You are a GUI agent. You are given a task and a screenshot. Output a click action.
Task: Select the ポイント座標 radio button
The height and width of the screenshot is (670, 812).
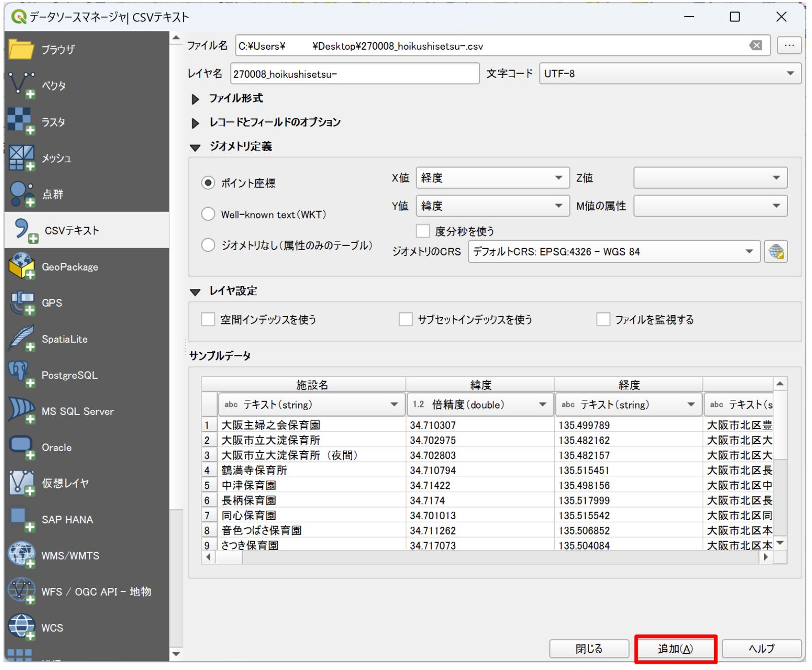point(208,183)
